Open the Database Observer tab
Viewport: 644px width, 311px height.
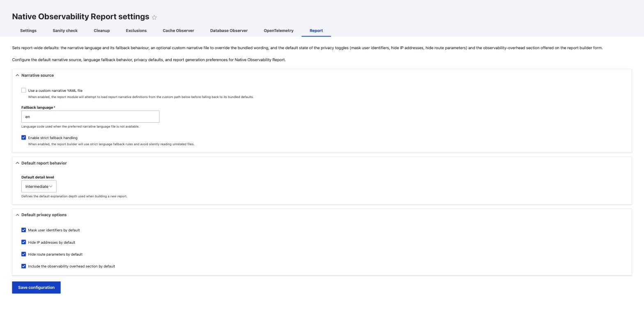pyautogui.click(x=229, y=31)
